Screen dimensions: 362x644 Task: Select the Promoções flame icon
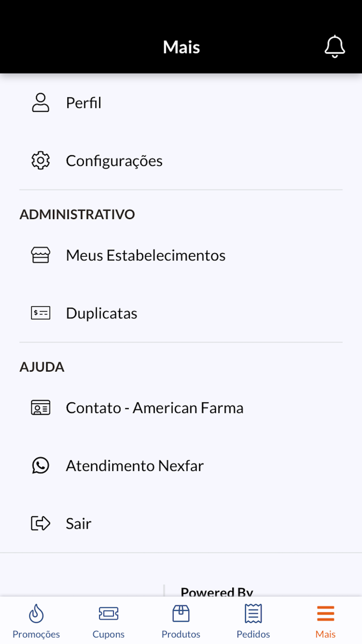pos(36,613)
